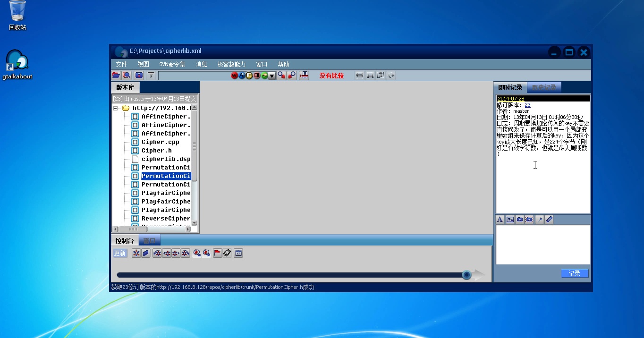644x338 pixels.
Task: Click the asterisk with left curved arrow icon
Action: (157, 253)
